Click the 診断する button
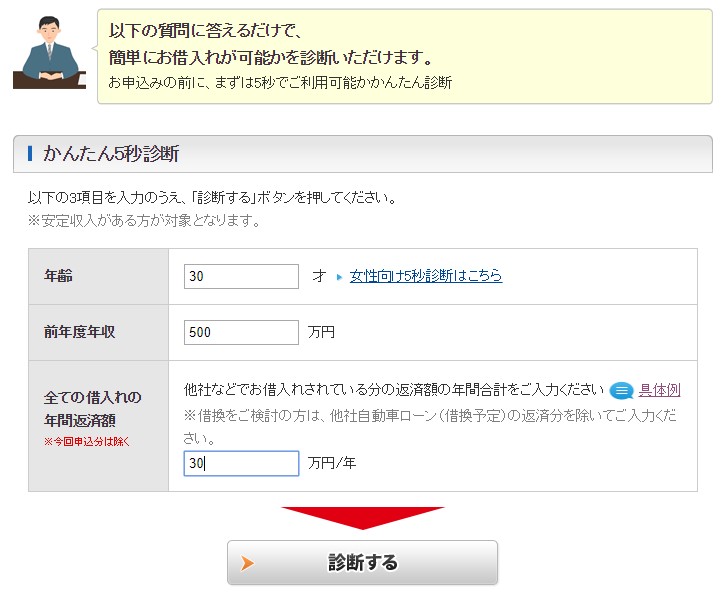 (362, 562)
